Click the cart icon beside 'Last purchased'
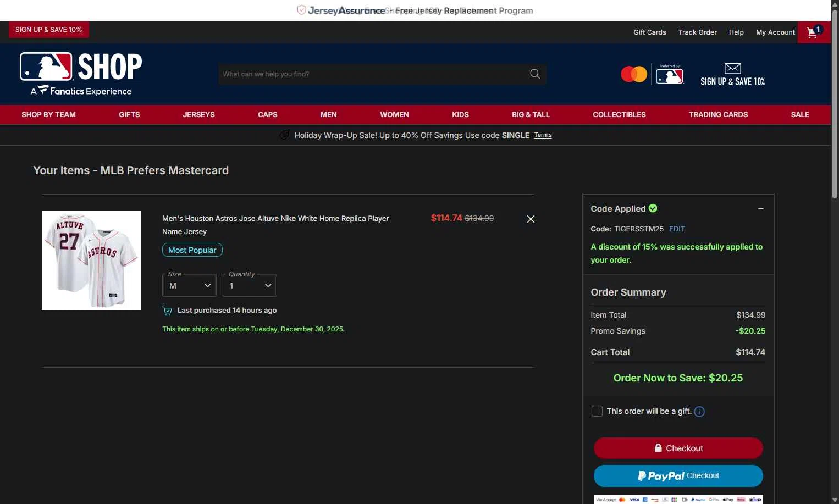 [x=167, y=311]
